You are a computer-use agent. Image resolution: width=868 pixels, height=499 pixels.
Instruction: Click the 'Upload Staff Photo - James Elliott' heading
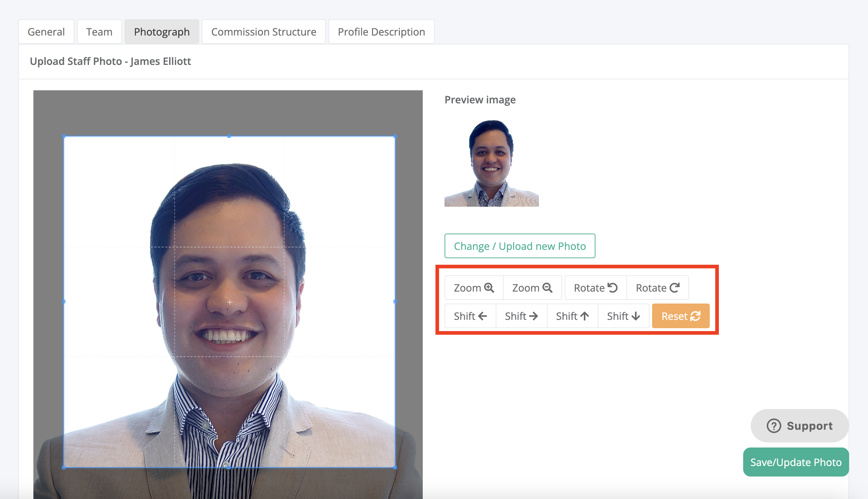tap(110, 61)
